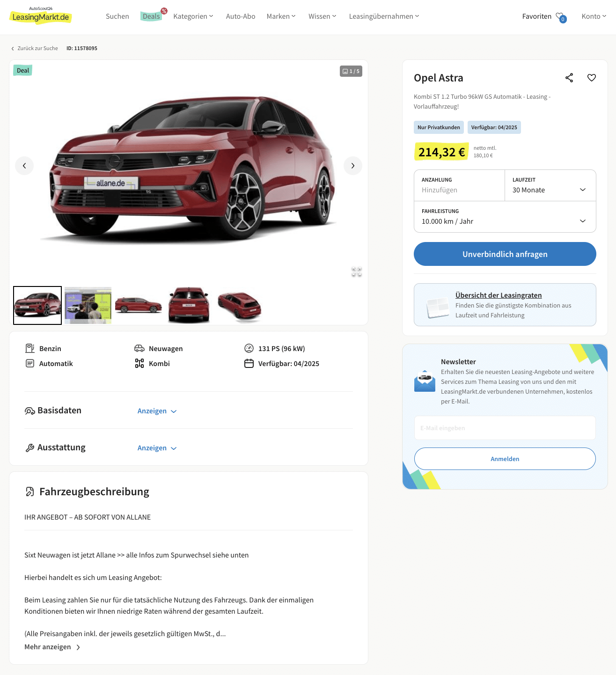Click the share icon next to Opel Astra

click(569, 78)
